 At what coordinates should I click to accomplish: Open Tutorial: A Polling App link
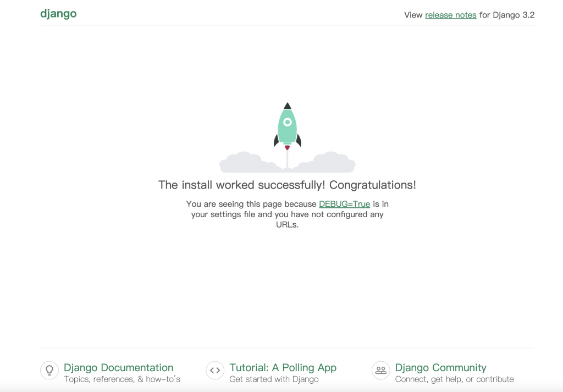283,368
